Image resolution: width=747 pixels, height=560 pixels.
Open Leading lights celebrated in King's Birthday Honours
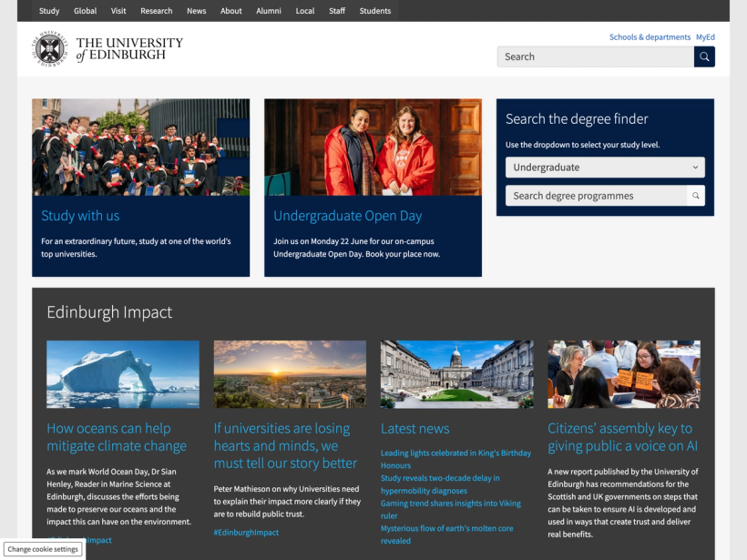pos(455,459)
